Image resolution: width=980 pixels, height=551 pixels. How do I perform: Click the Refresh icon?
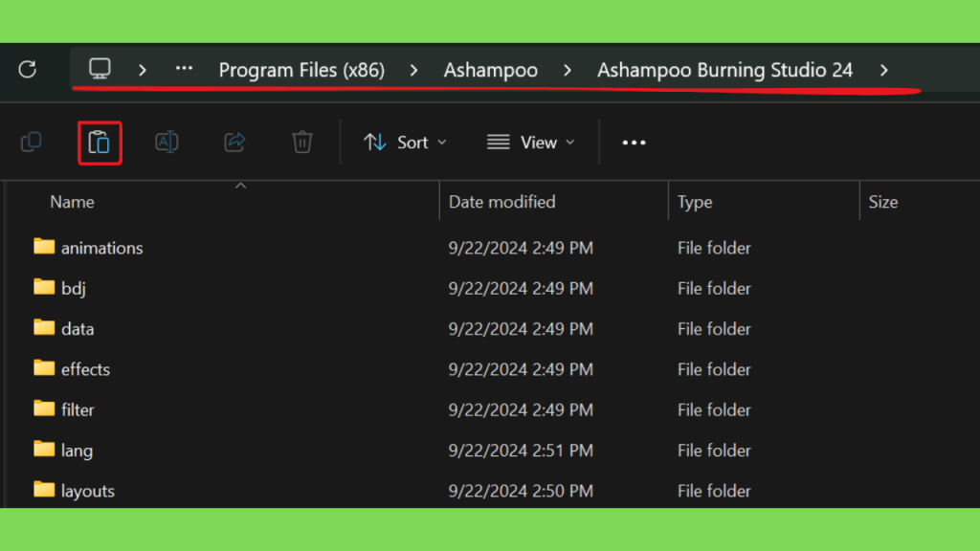pos(28,69)
